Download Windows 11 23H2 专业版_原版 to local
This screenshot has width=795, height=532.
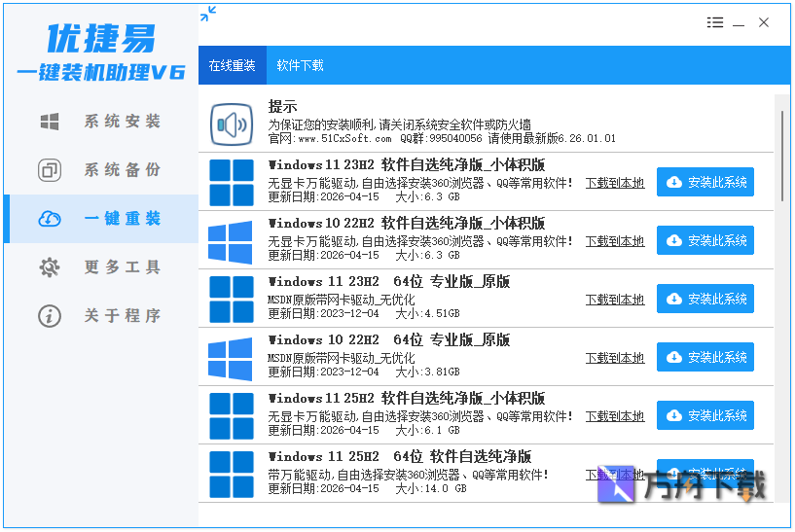tap(615, 300)
